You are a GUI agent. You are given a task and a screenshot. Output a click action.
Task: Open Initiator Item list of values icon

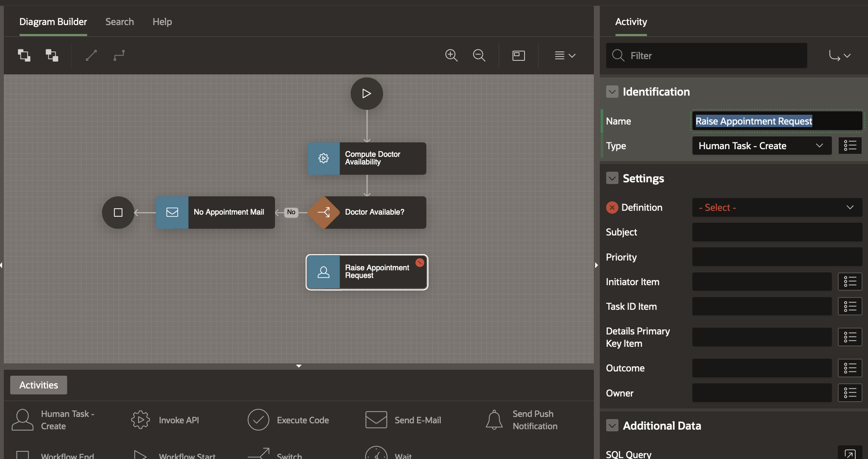click(x=850, y=282)
